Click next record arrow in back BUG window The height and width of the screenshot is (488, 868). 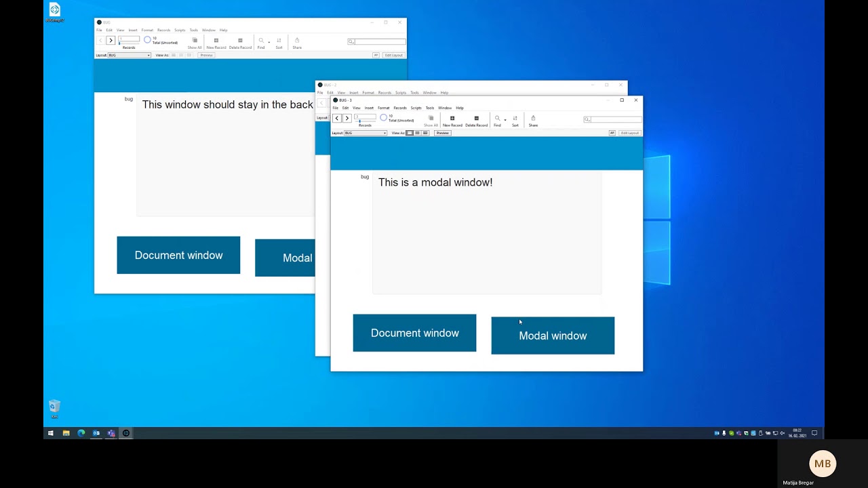[111, 41]
